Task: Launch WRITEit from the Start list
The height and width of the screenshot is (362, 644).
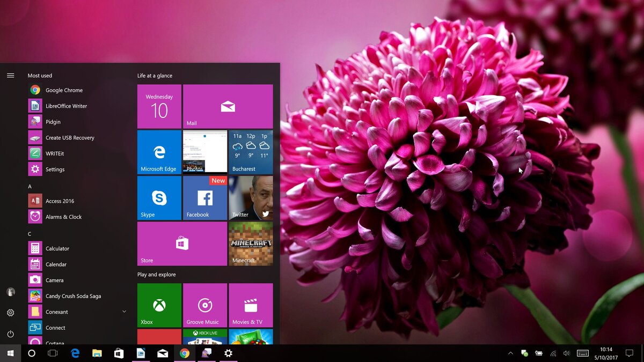Action: [78, 153]
